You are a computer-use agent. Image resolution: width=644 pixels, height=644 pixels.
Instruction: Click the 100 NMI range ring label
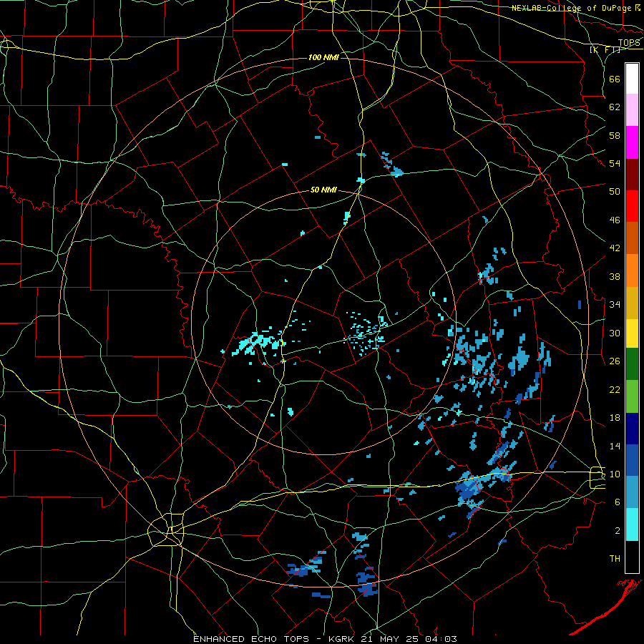[x=323, y=57]
